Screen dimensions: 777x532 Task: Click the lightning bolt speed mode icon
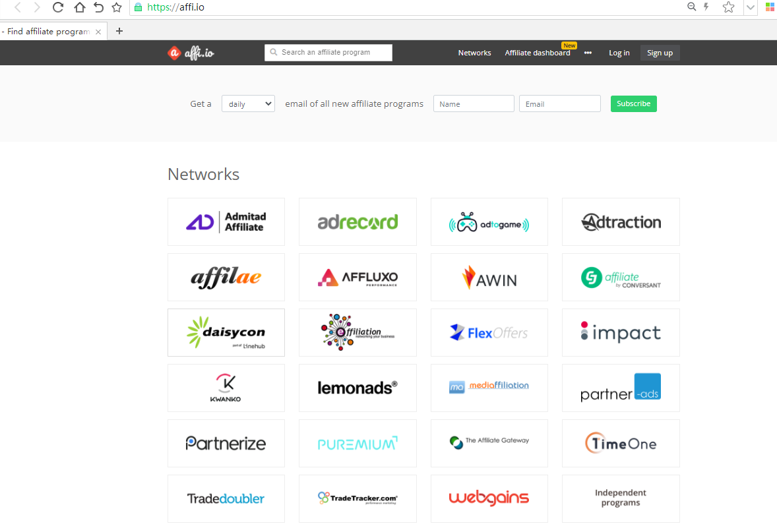[x=706, y=7]
